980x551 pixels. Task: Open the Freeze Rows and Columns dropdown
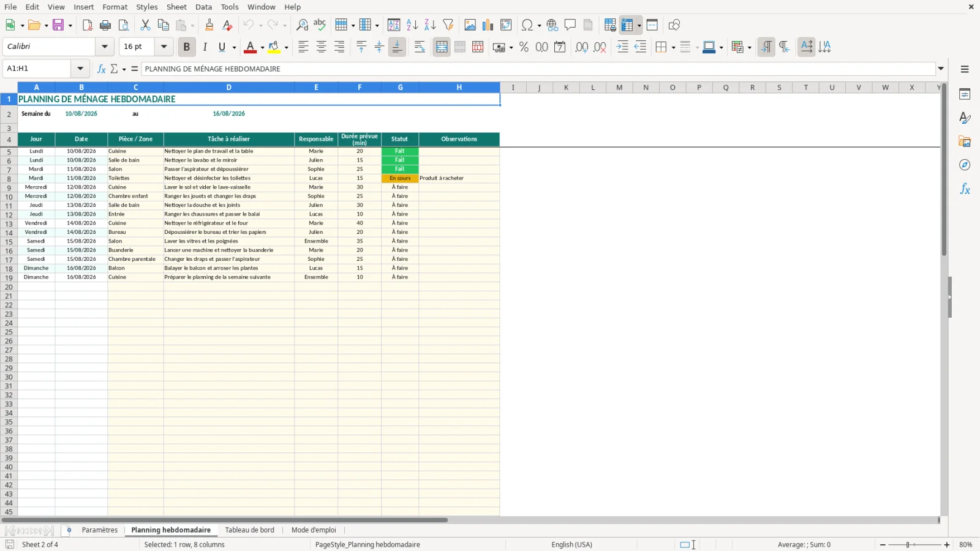639,25
